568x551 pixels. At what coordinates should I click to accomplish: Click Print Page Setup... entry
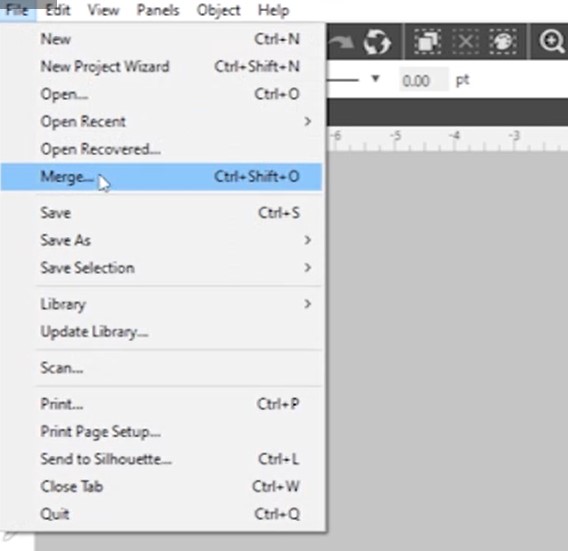coord(161,431)
